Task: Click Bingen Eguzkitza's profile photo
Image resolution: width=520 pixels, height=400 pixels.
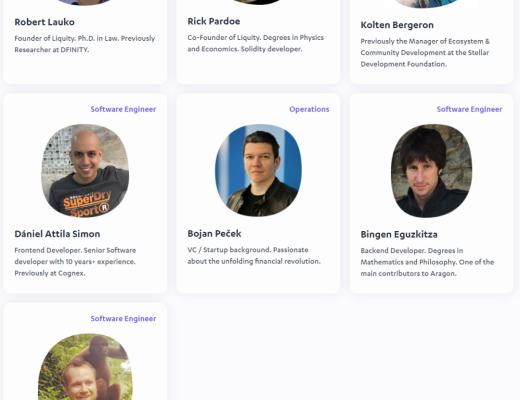Action: click(x=431, y=171)
